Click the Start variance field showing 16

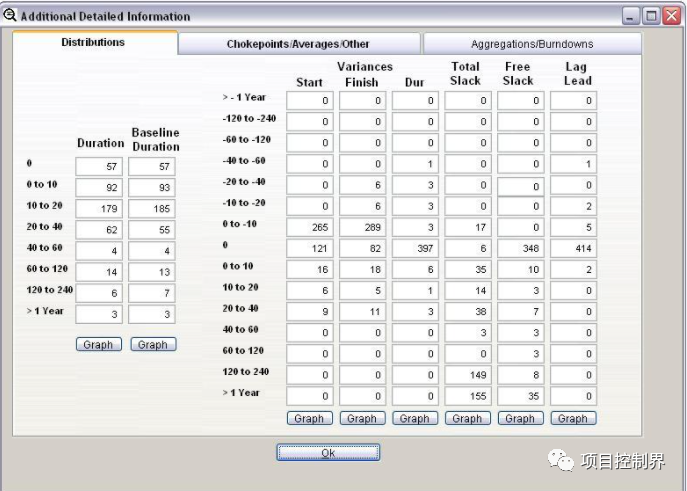click(310, 269)
